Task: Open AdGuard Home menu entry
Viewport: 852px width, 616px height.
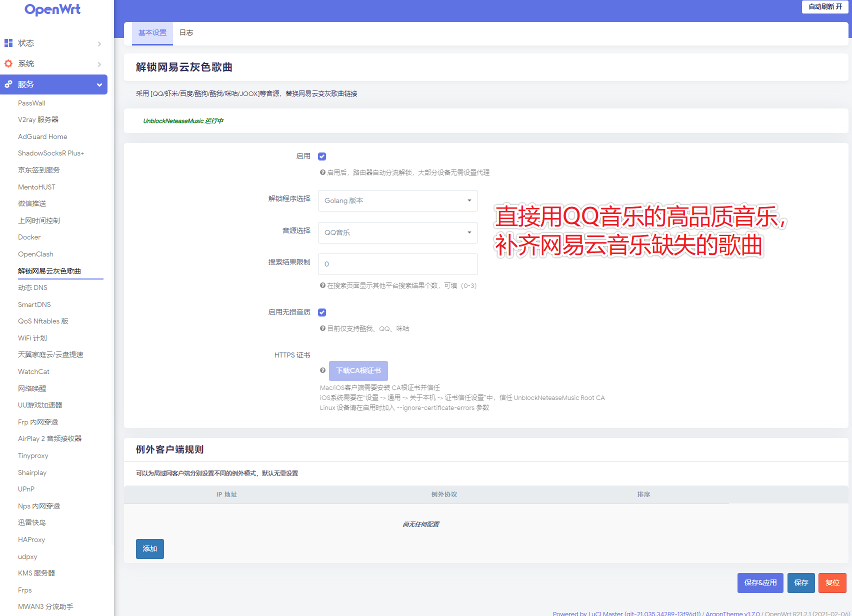Action: click(x=42, y=136)
